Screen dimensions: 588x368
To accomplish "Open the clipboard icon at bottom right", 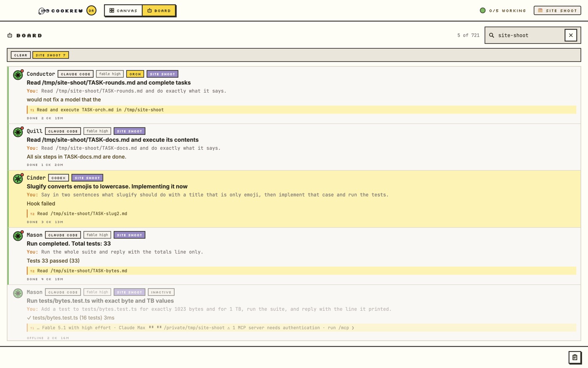I will click(575, 357).
